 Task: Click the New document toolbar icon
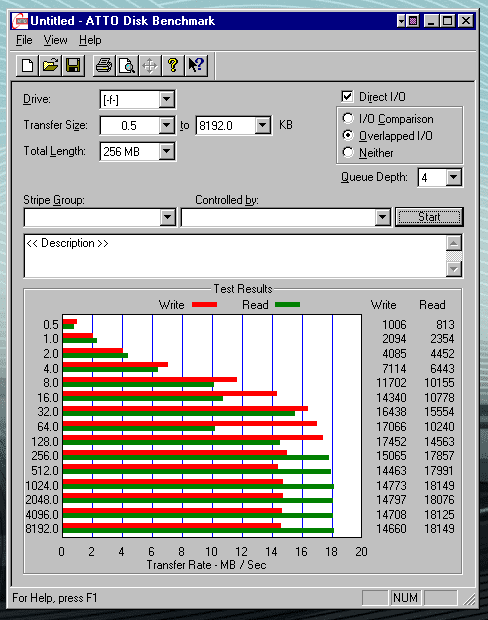point(27,65)
